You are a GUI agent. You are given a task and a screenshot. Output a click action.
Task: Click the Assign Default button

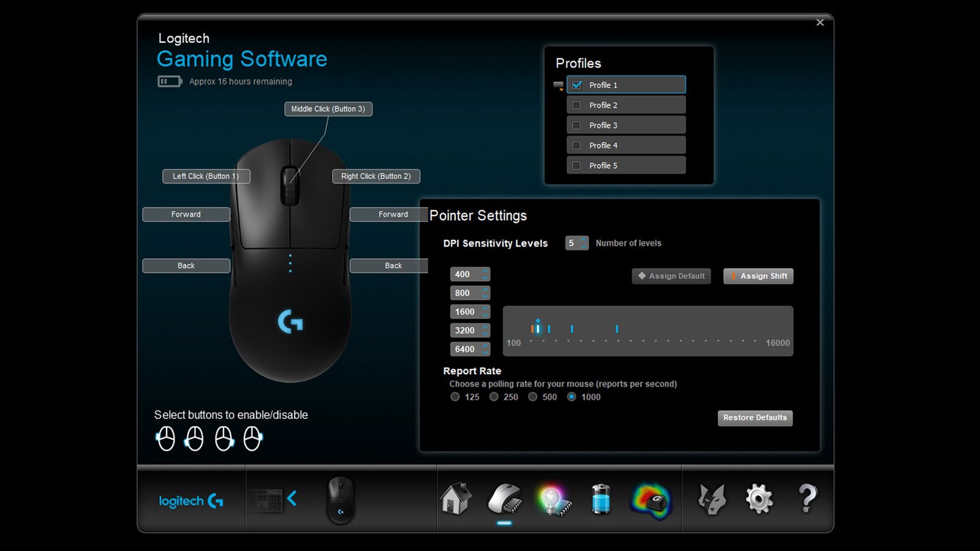point(671,276)
